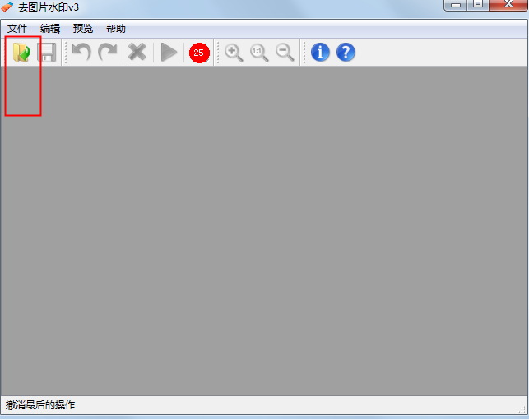Zoom in with the plus magnifier icon
The height and width of the screenshot is (420, 529).
pos(234,53)
